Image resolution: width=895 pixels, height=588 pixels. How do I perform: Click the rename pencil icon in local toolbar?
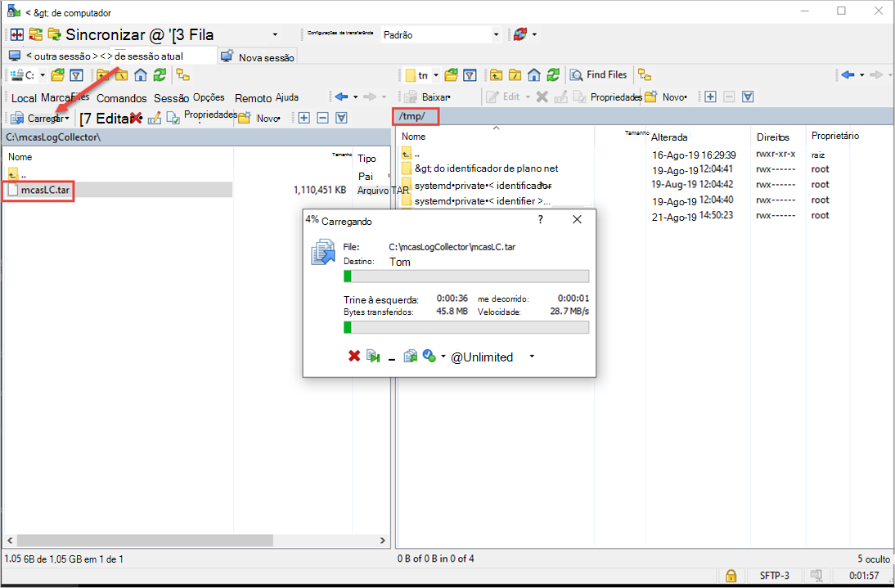pyautogui.click(x=154, y=118)
